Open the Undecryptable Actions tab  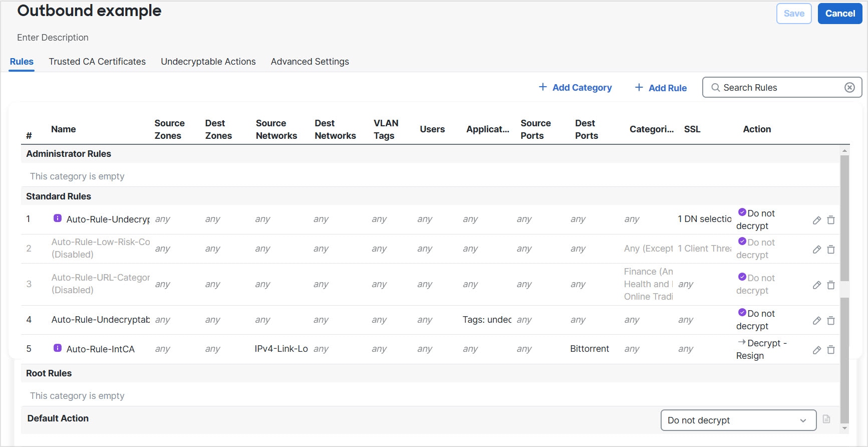208,62
